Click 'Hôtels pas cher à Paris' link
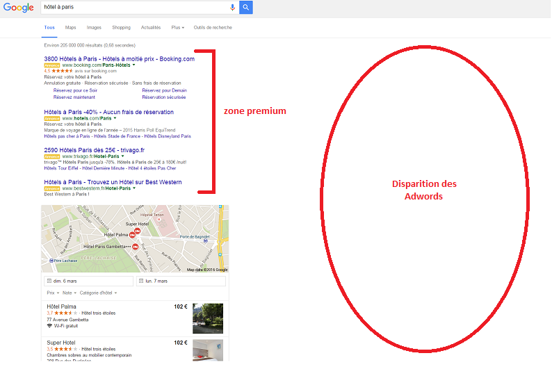552x392 pixels. coord(67,136)
